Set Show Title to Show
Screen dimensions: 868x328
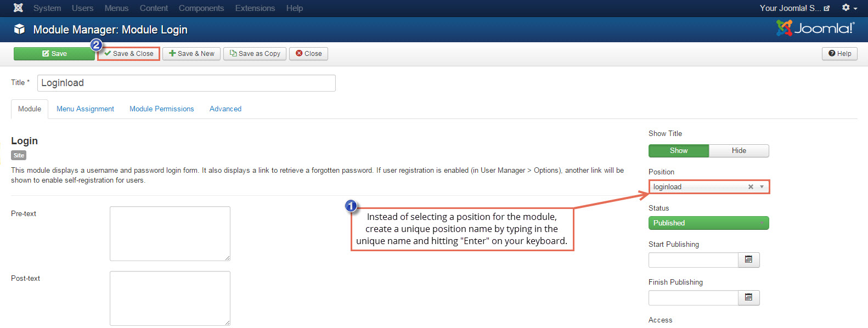point(678,151)
